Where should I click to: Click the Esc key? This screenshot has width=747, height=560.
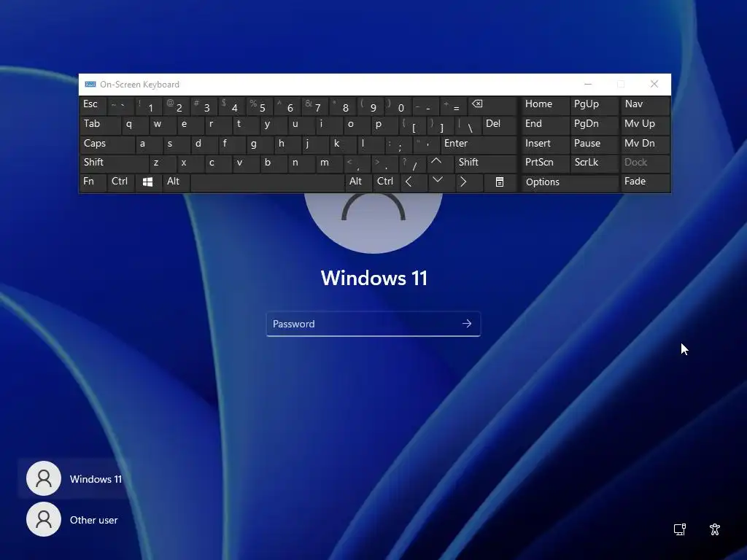(93, 106)
